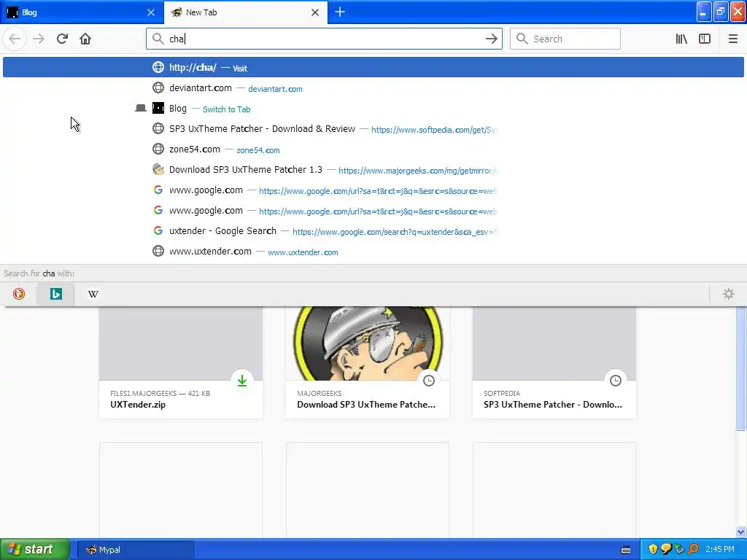This screenshot has height=560, width=747.
Task: Click the magnifier icon in the address bar
Action: tap(158, 39)
